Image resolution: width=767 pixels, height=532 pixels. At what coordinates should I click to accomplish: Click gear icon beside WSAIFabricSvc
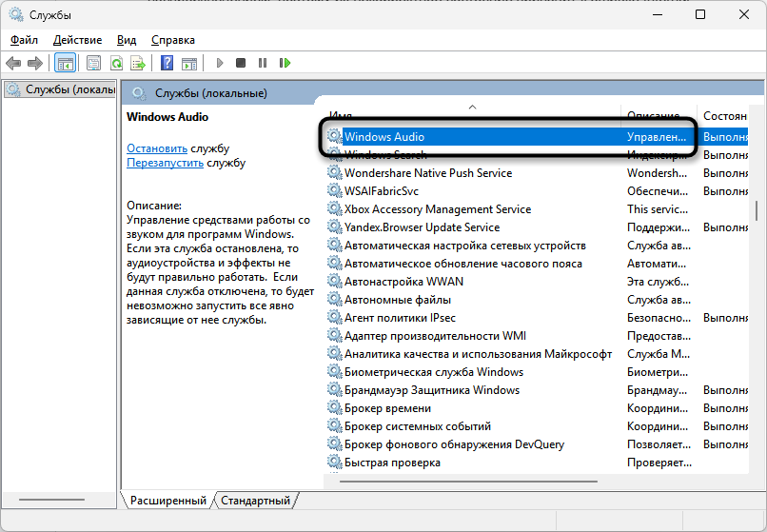(x=335, y=190)
